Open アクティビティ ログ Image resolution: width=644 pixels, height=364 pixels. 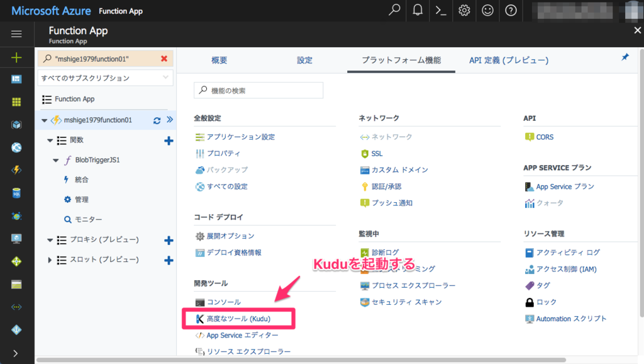(568, 253)
